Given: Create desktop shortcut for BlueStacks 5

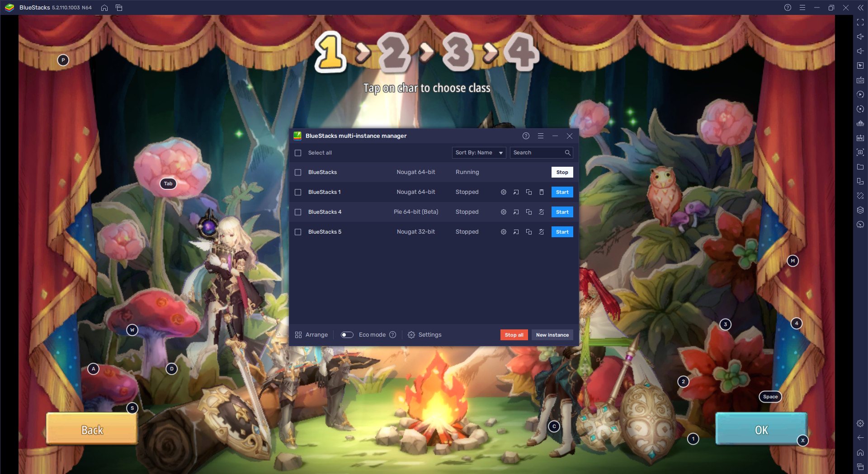Looking at the screenshot, I should coord(516,232).
